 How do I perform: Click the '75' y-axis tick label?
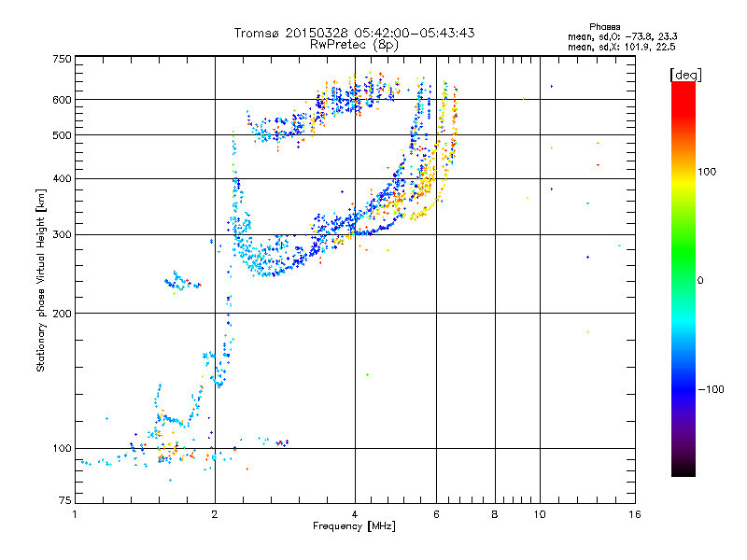(x=65, y=500)
